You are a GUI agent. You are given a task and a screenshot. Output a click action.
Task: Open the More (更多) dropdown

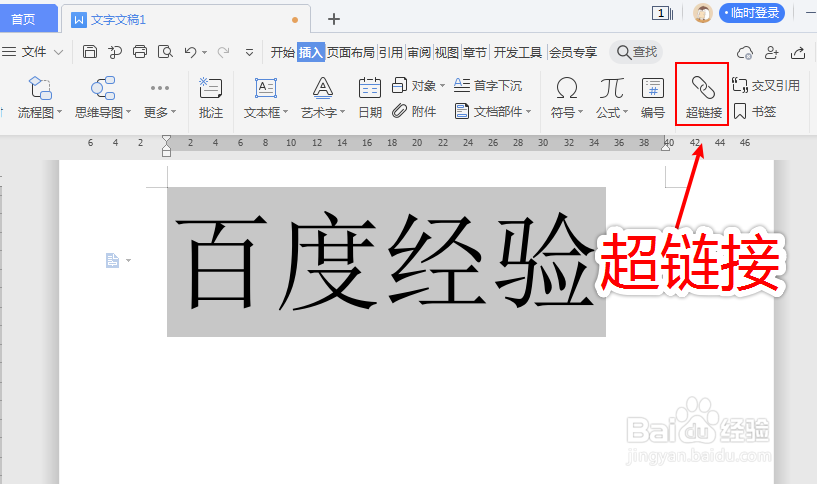(x=159, y=97)
